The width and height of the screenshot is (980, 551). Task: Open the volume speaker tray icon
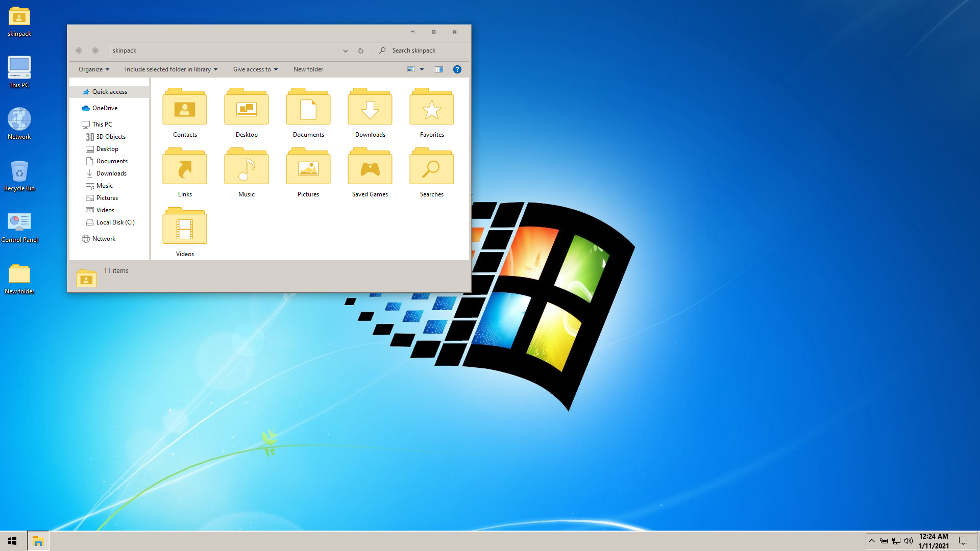point(908,541)
